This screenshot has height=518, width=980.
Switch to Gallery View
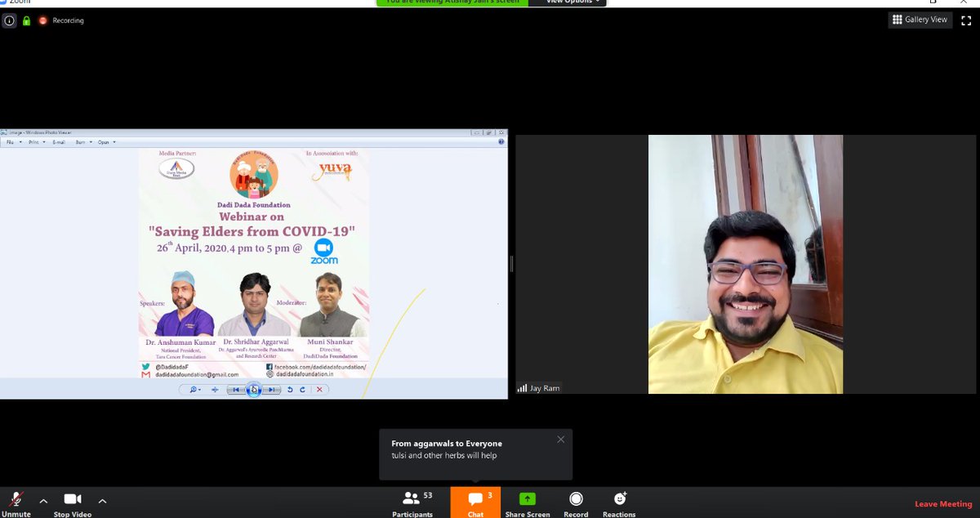[920, 20]
